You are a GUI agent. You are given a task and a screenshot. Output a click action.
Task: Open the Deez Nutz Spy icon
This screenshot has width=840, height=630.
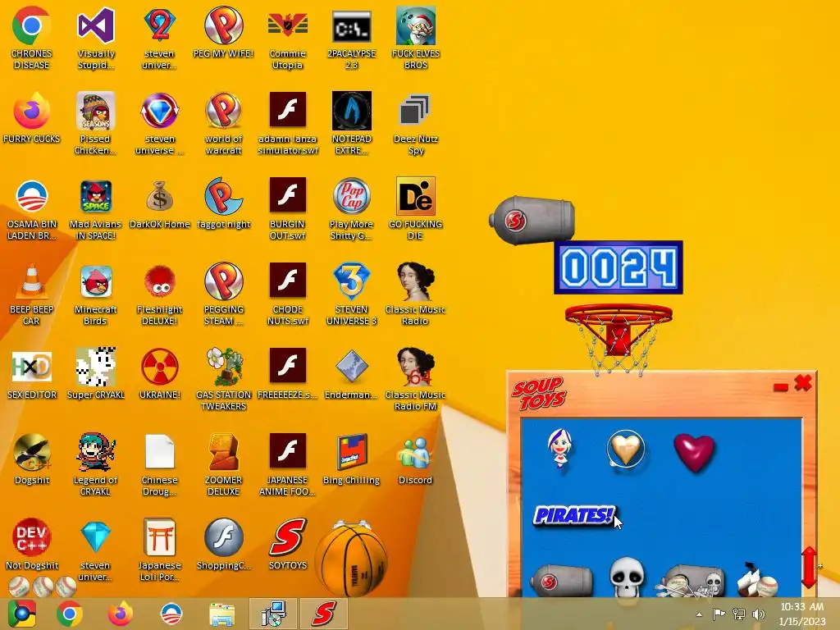[416, 123]
